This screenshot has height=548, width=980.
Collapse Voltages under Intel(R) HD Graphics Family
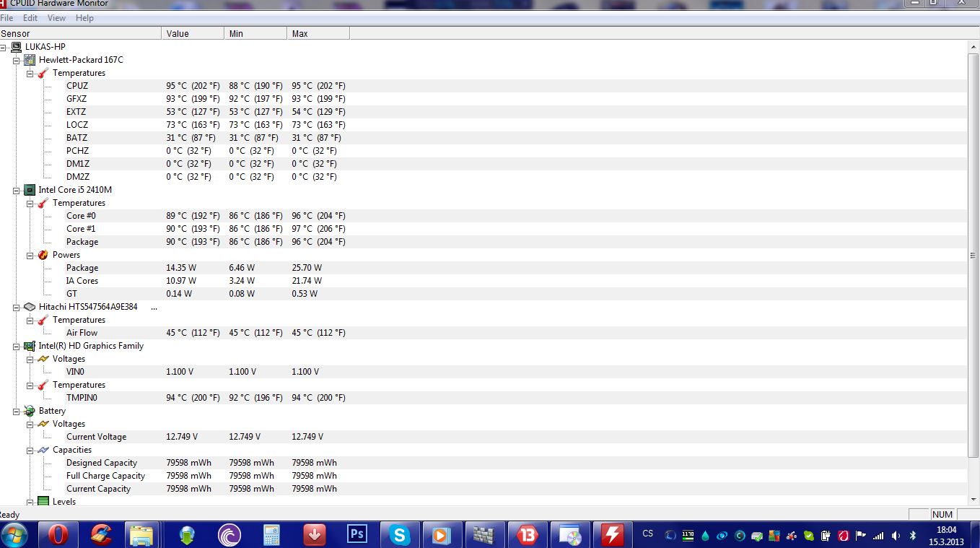pyautogui.click(x=30, y=359)
